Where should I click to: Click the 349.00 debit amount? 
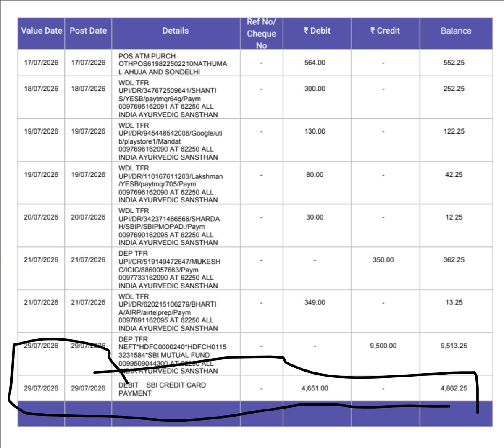(x=315, y=302)
